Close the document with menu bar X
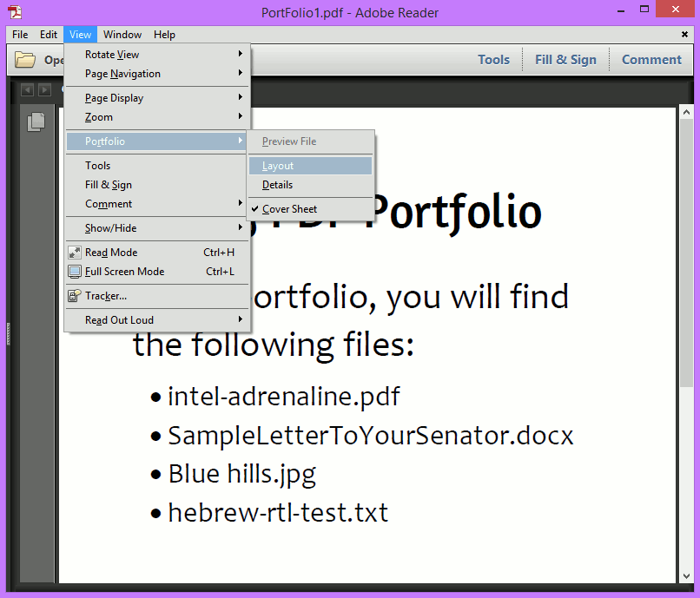Viewport: 700px width, 598px height. (x=684, y=35)
